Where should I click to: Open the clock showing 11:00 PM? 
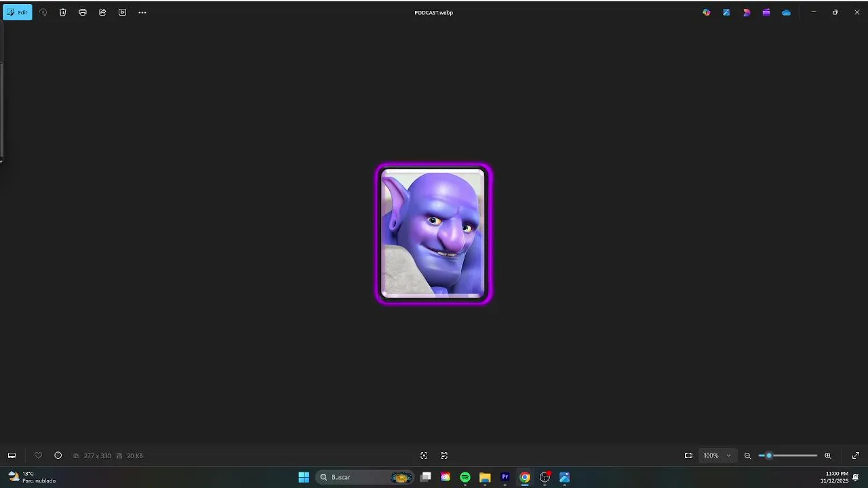coord(834,477)
